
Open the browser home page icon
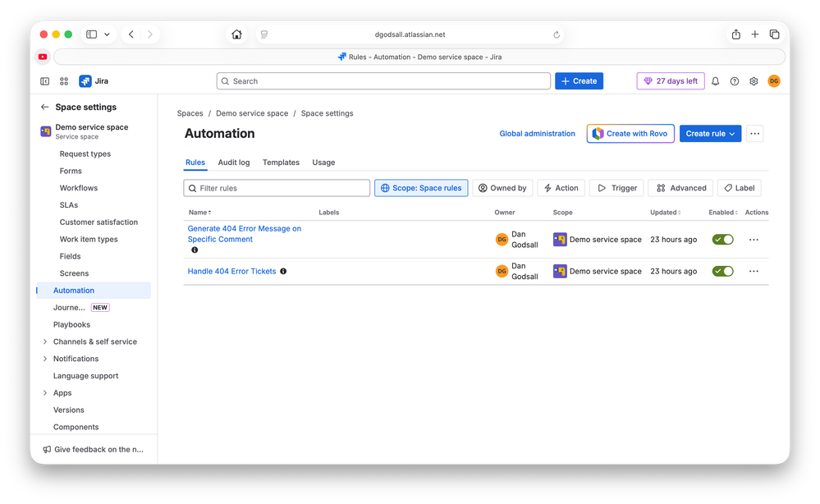coord(237,34)
